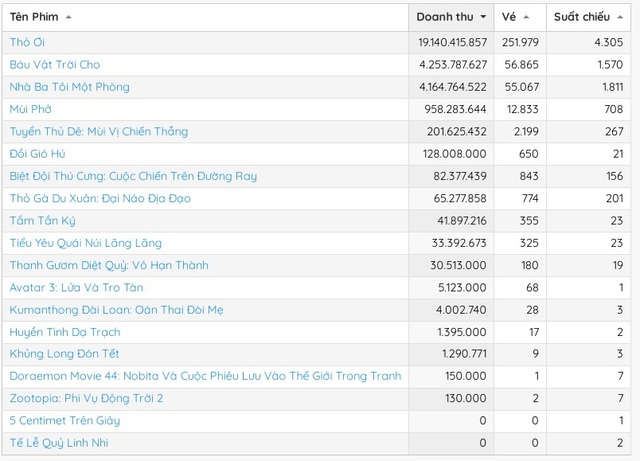The image size is (640, 461).
Task: Sort table by Doanh thu header
Action: tap(446, 18)
